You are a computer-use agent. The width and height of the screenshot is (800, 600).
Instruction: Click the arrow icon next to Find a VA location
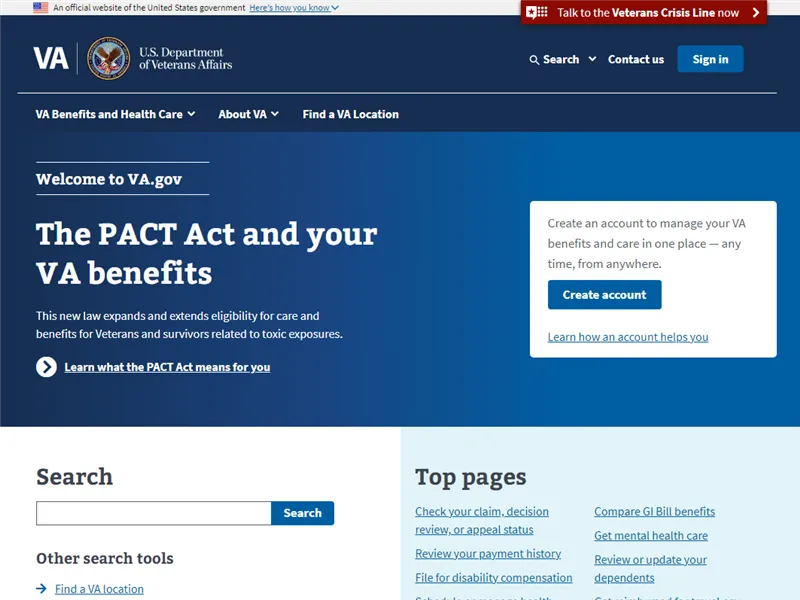[x=41, y=589]
